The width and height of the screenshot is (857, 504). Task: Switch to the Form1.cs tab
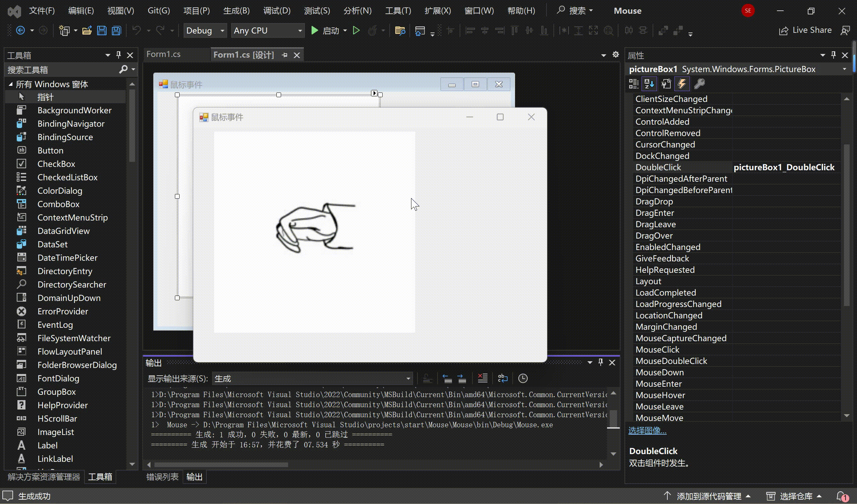[x=163, y=54]
